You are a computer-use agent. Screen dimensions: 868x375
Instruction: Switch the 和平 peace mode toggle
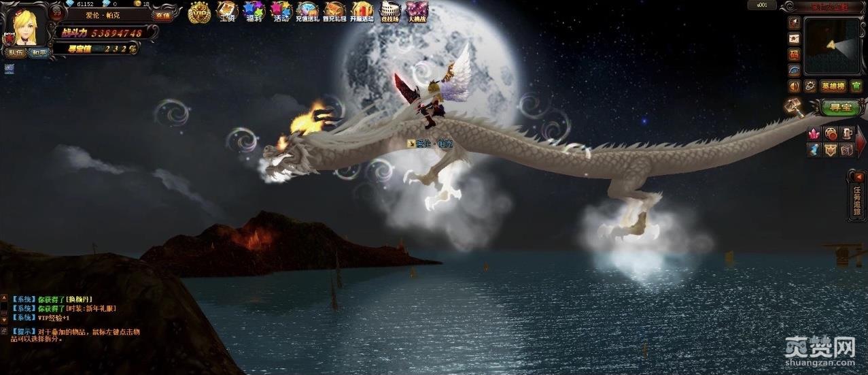[38, 52]
